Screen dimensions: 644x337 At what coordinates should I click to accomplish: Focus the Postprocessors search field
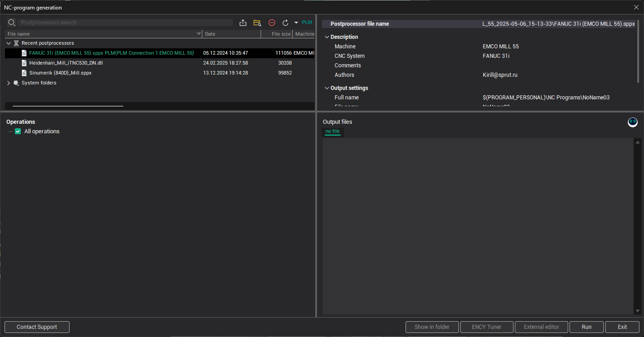(126, 23)
